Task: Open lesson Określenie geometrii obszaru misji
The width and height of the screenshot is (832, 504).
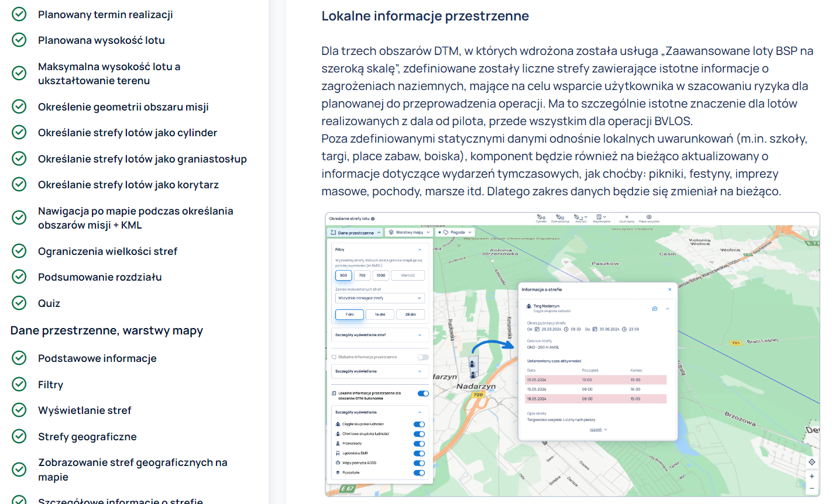Action: point(123,107)
